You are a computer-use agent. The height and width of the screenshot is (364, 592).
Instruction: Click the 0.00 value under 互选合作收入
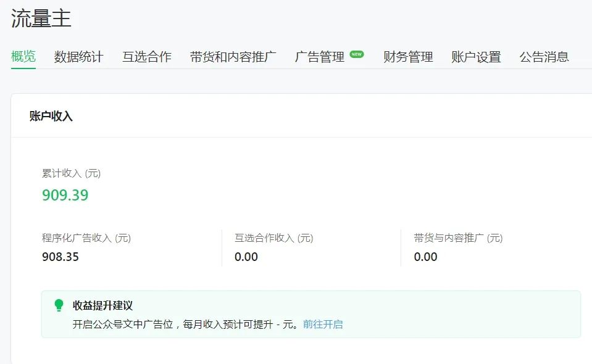246,257
